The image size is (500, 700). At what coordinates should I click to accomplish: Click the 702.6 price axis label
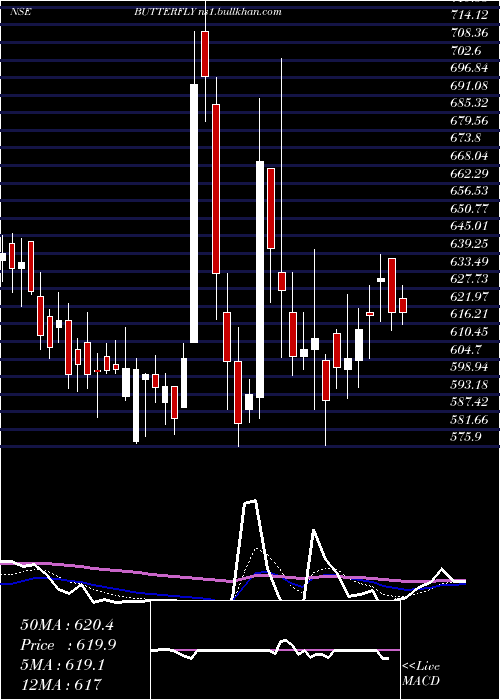click(466, 51)
